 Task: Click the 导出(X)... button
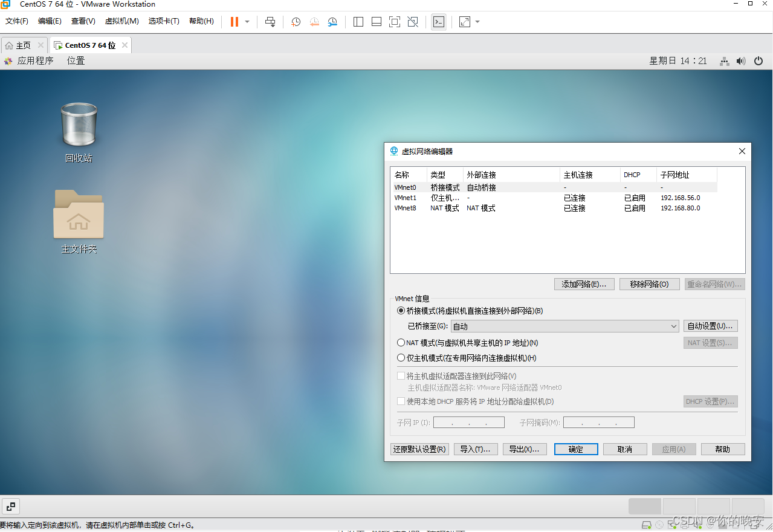(525, 449)
